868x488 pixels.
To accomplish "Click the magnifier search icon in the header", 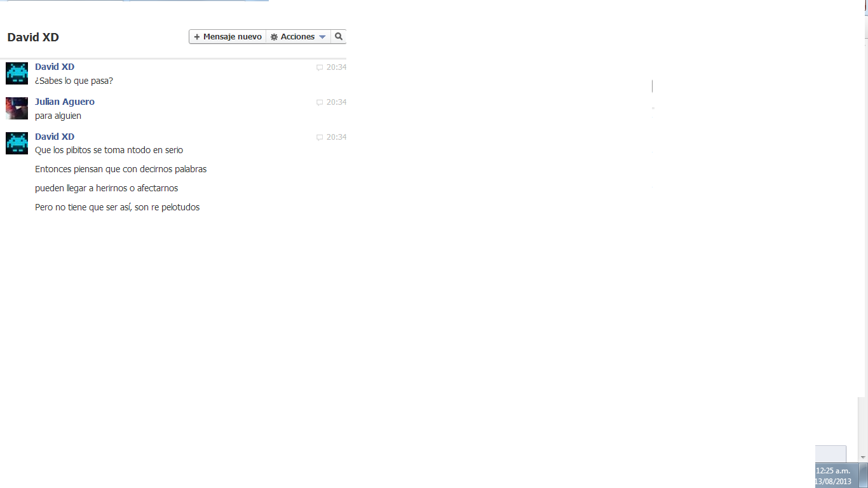I will coord(339,37).
